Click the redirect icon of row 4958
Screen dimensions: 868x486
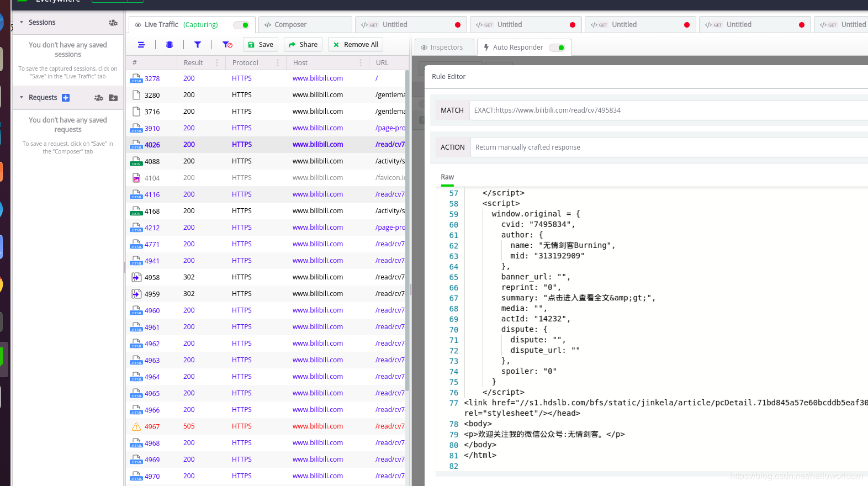coord(136,277)
